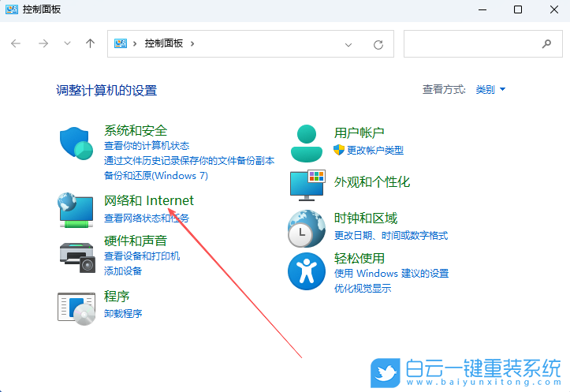Open the 时钟和区域 category
570x392 pixels.
click(366, 218)
